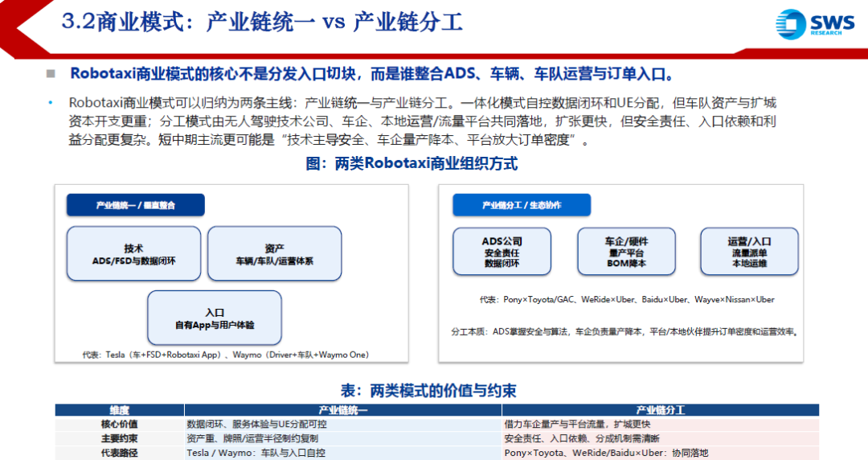
Task: Click the "代表路径" row label
Action: pyautogui.click(x=120, y=453)
